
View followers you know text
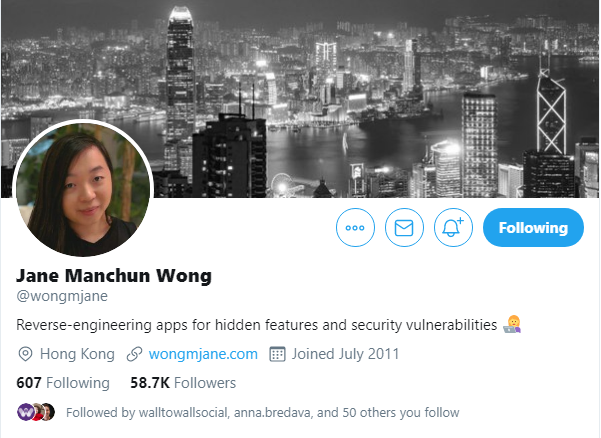[263, 412]
